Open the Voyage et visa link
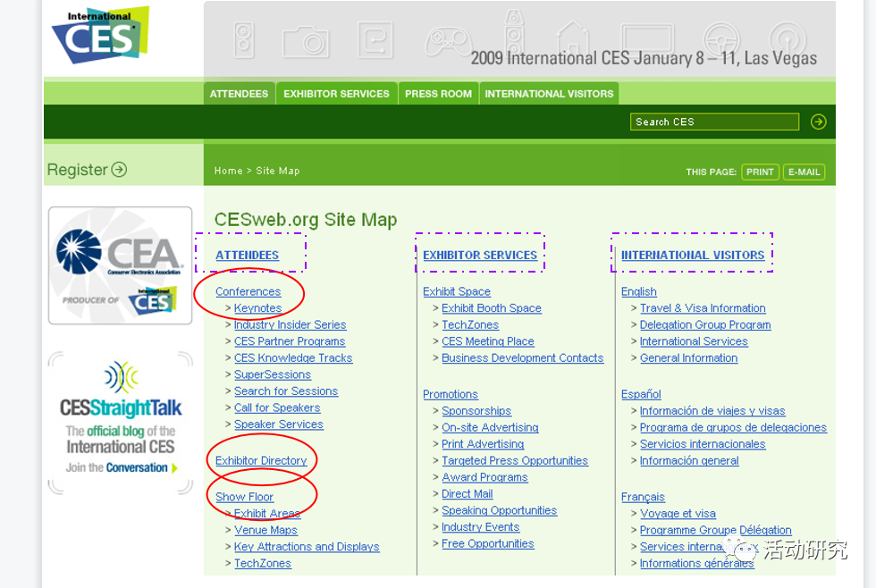876x588 pixels. [x=678, y=514]
